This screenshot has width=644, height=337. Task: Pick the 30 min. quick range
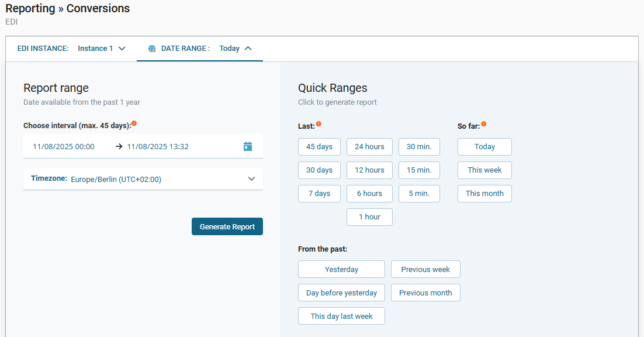(419, 147)
